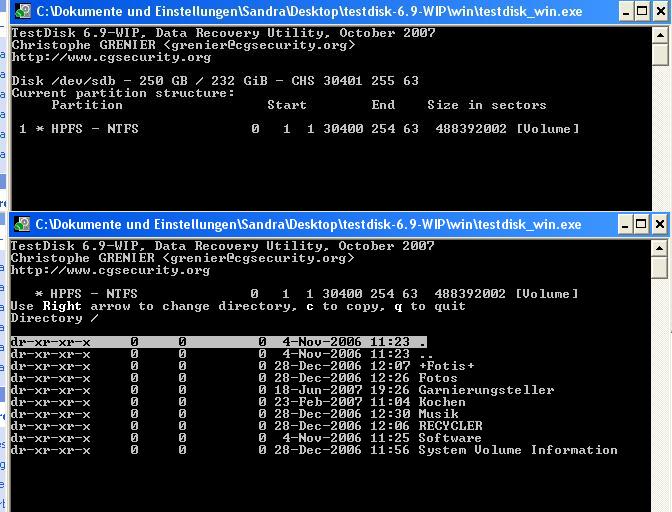Screen dimensions: 672x512
Task: Click HPFS - NTFS line in bottom window
Action: click(306, 293)
